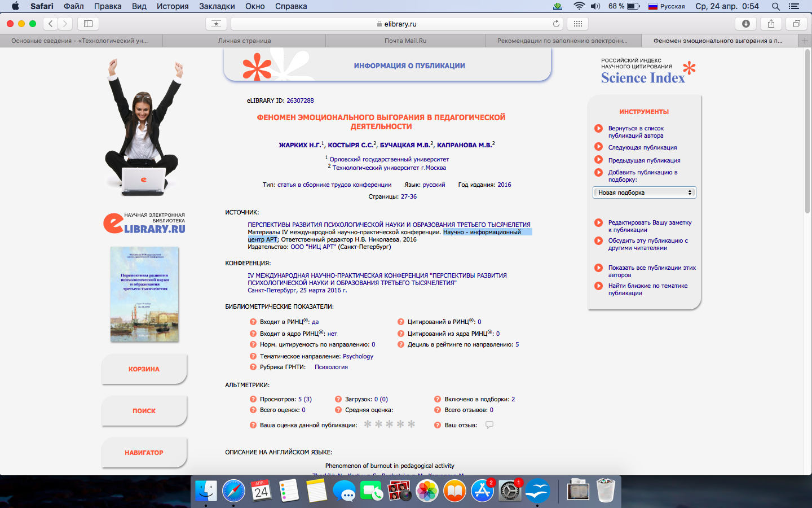The height and width of the screenshot is (508, 812).
Task: Click the conference book cover thumbnail
Action: [144, 294]
